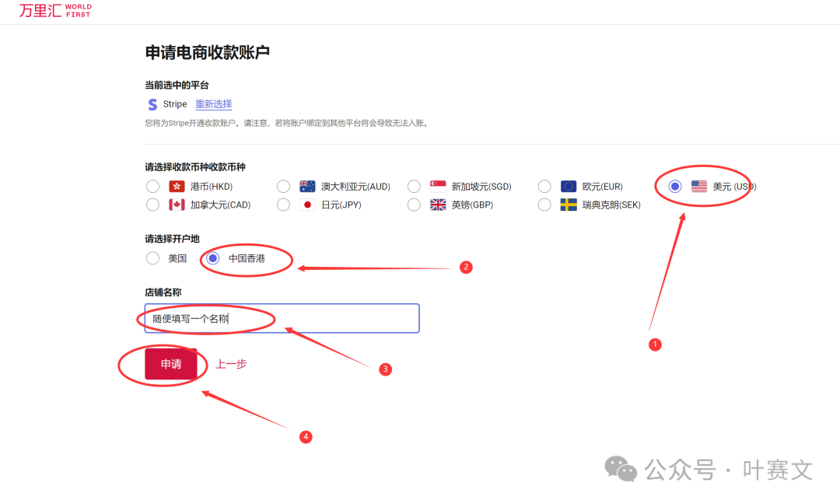Click the Australian flag for AUD
840x504 pixels.
[307, 187]
